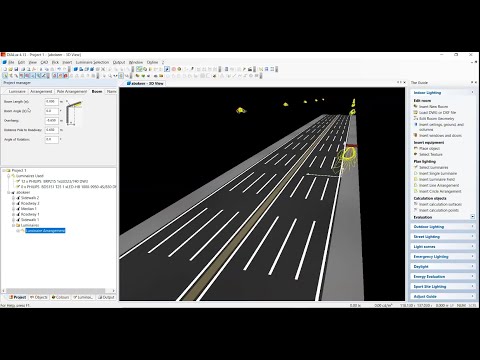This screenshot has height=360, width=480.
Task: Collapse the Luminaires Used tree node
Action: pos(9,176)
